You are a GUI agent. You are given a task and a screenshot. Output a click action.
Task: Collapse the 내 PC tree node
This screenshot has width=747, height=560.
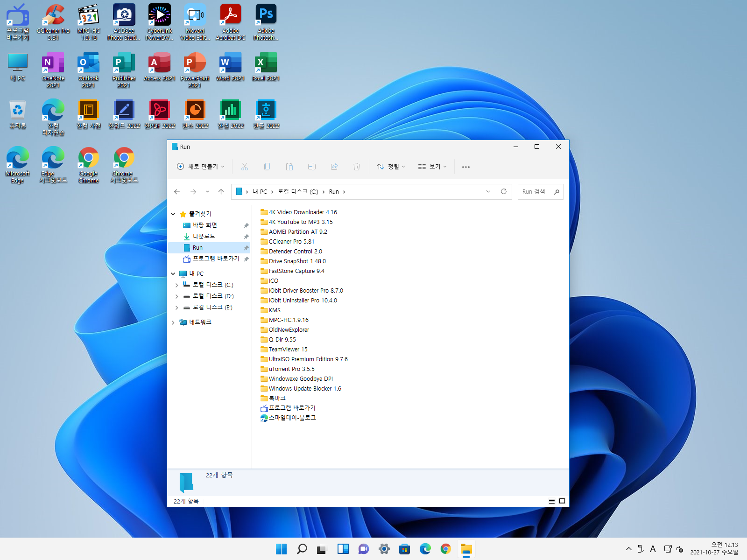173,273
